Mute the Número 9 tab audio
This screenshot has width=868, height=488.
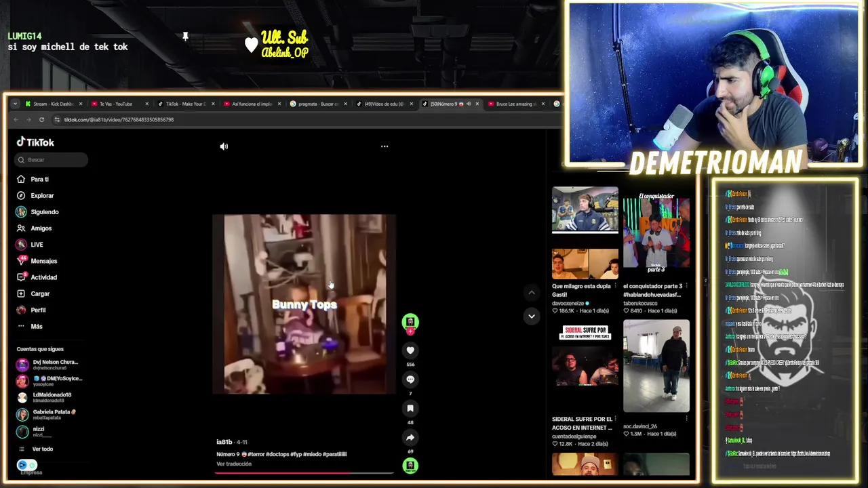tap(468, 104)
